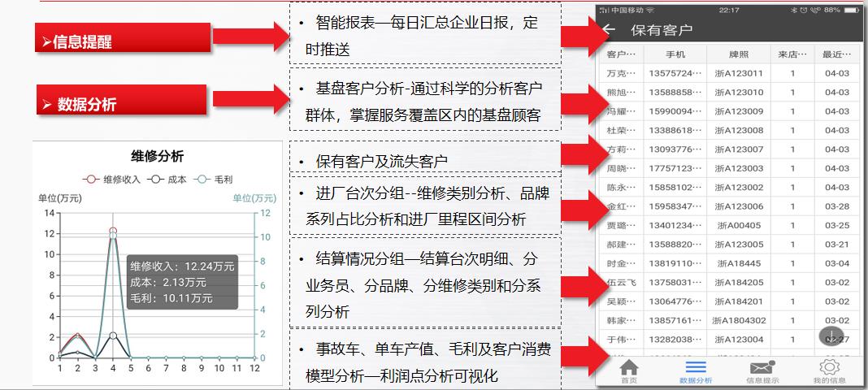
Task: Sort by the 手机 column header
Action: pos(675,54)
